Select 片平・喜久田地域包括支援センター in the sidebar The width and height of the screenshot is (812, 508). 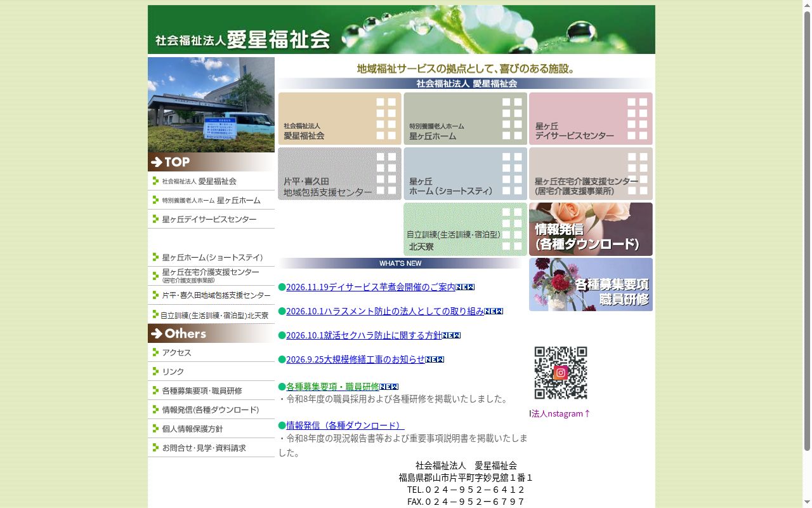(211, 295)
